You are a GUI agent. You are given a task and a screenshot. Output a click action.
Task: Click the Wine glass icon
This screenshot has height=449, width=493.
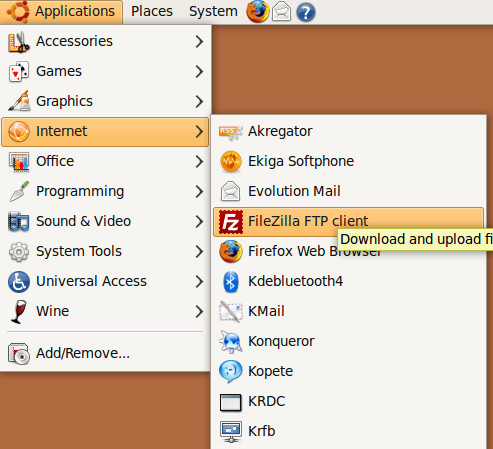[x=19, y=312]
